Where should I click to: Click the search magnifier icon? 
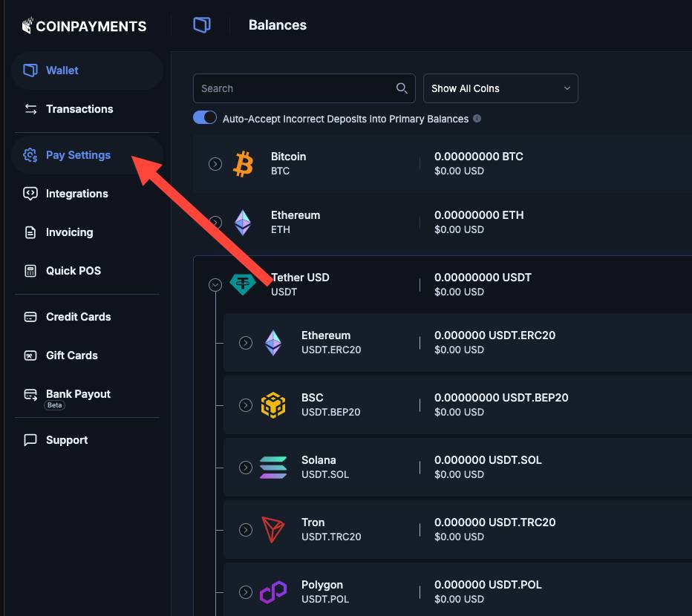pos(402,88)
